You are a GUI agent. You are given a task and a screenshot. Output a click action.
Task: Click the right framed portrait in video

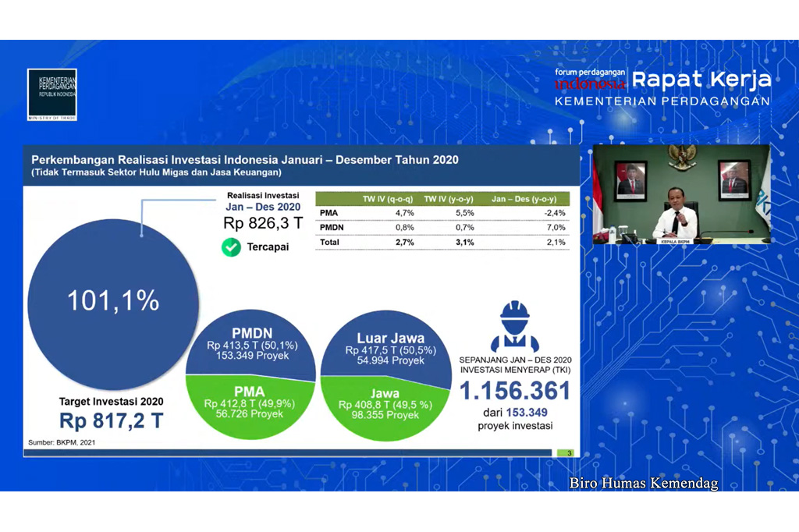734,179
